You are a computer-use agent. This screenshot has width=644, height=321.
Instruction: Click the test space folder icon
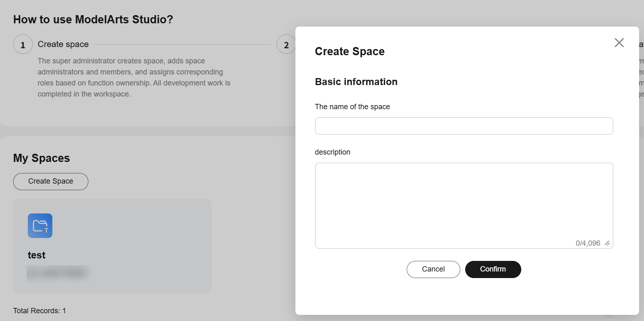40,226
